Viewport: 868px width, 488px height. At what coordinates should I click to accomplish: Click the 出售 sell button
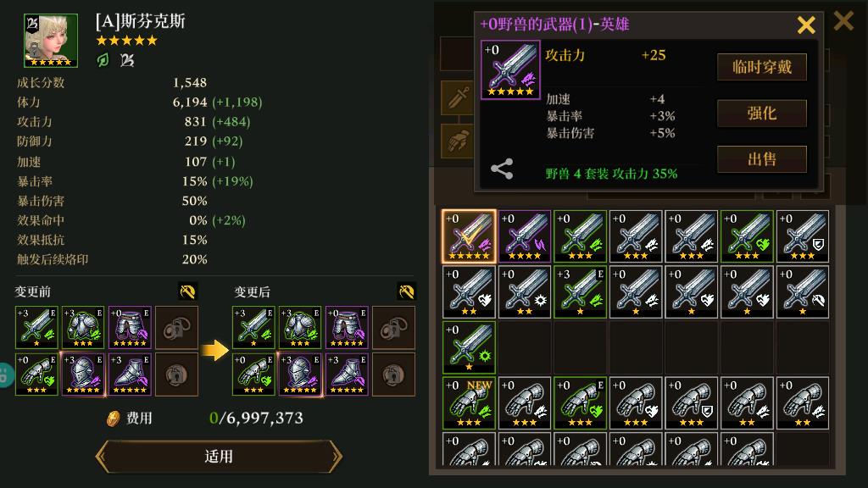(x=762, y=159)
